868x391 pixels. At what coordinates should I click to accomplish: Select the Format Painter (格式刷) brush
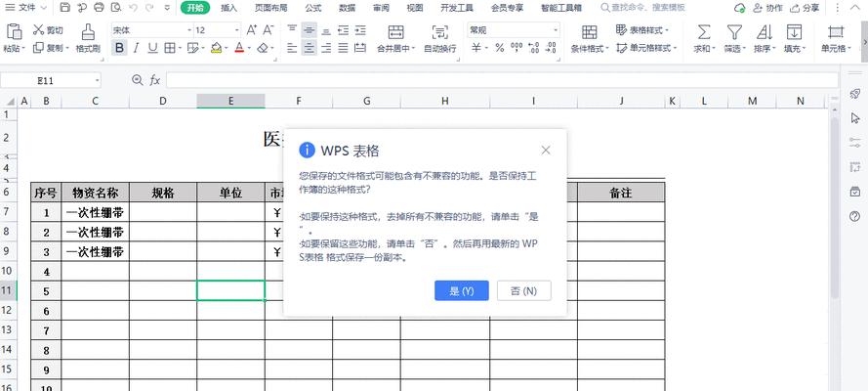[x=88, y=31]
